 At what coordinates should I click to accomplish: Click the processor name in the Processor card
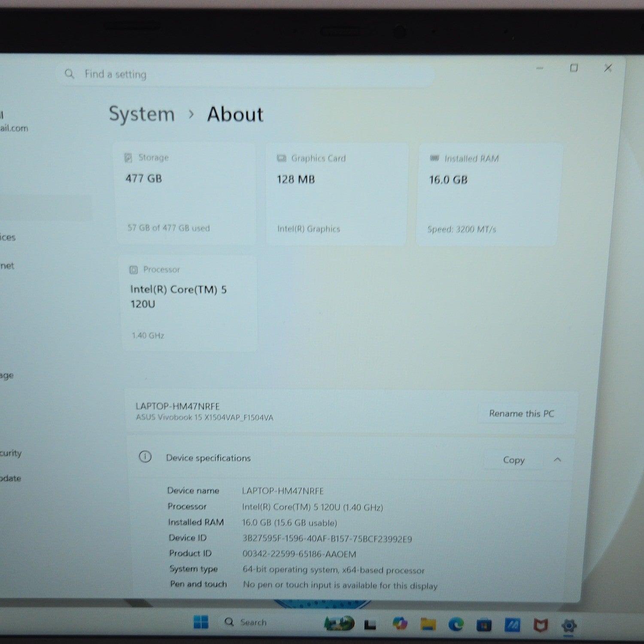click(x=179, y=297)
